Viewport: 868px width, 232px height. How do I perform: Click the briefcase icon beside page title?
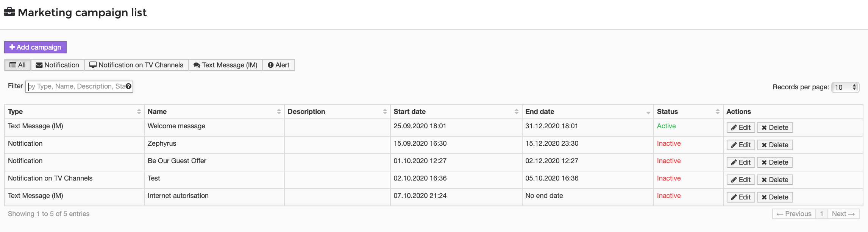coord(9,12)
